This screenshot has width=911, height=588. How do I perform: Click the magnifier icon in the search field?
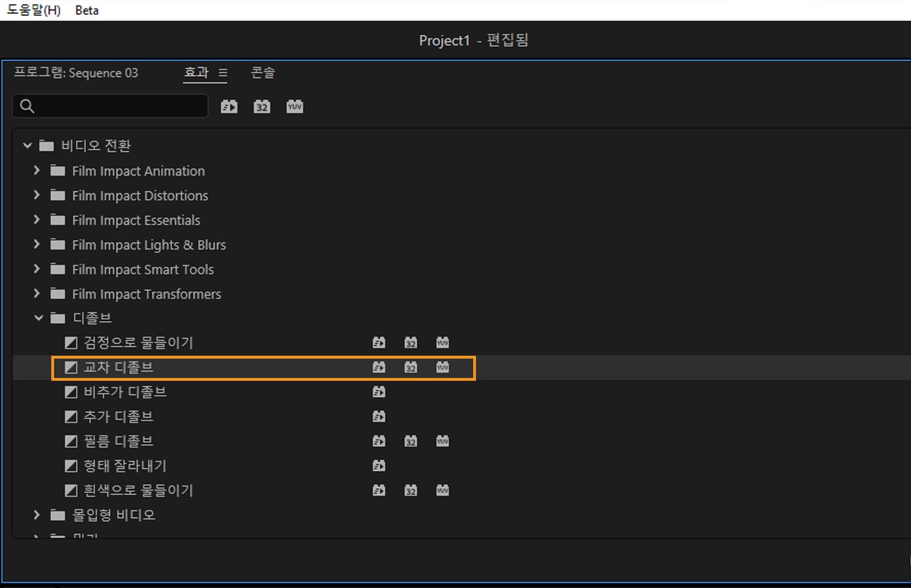pos(27,106)
